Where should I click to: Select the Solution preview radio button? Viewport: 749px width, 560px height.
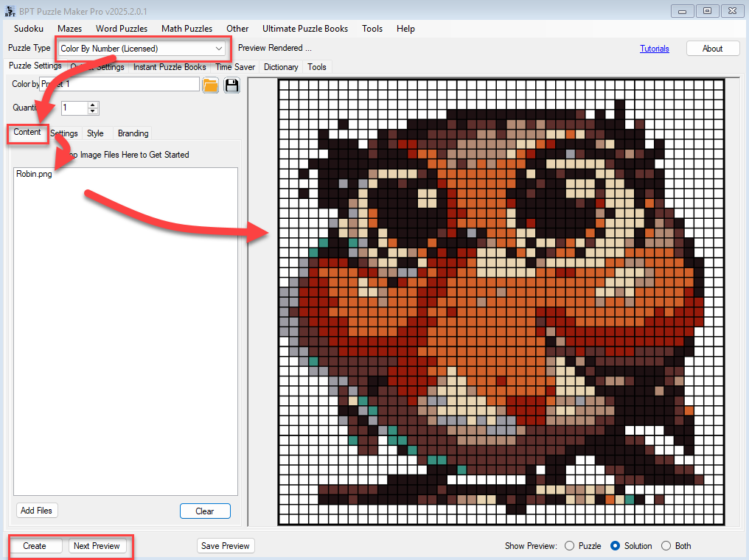[x=615, y=546]
